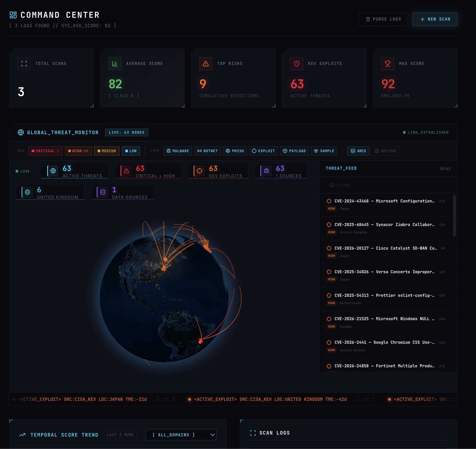Click the ticker entry for LOC:UNITED KINGDOM
The image size is (476, 449).
[268, 399]
